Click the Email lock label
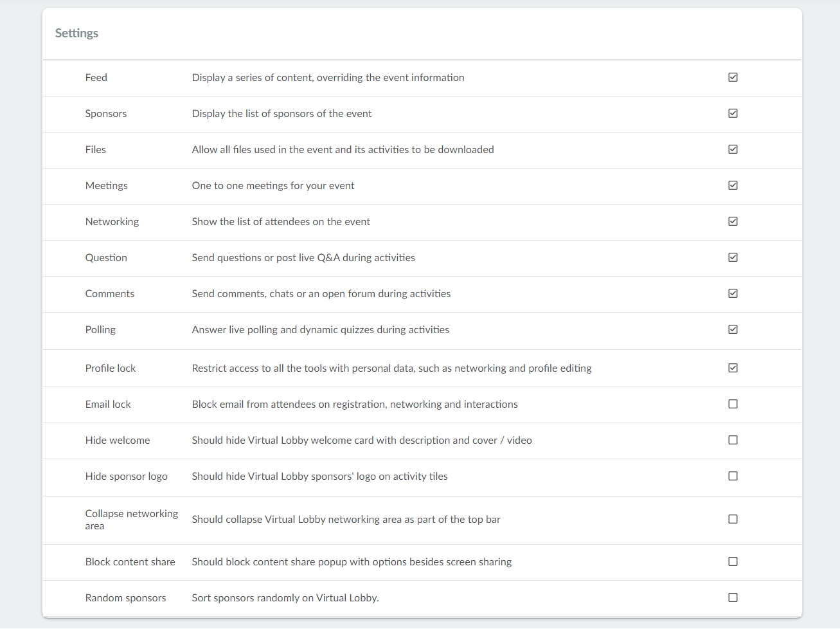Screen dimensions: 840x629 coord(108,404)
